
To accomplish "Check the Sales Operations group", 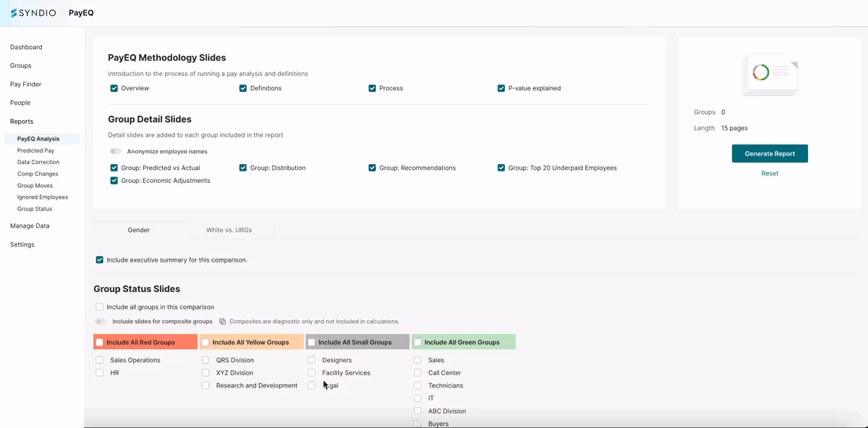I will point(100,360).
